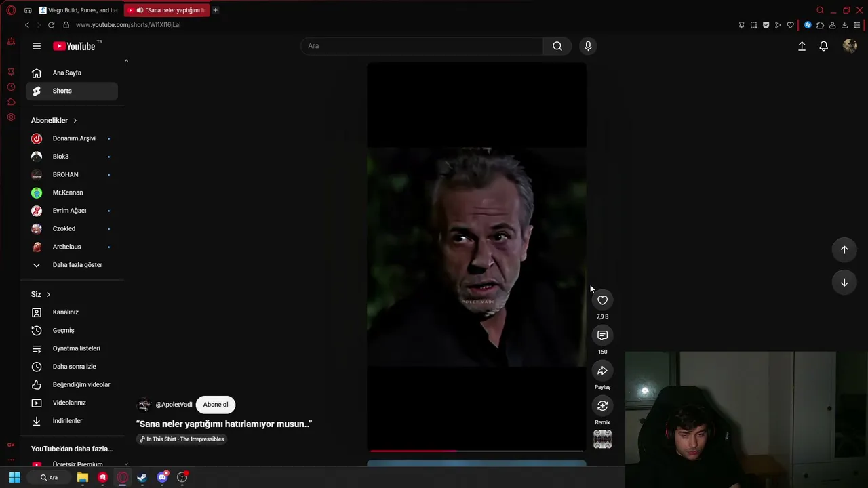
Task: Open the browser snapshot tool icon
Action: [x=753, y=25]
